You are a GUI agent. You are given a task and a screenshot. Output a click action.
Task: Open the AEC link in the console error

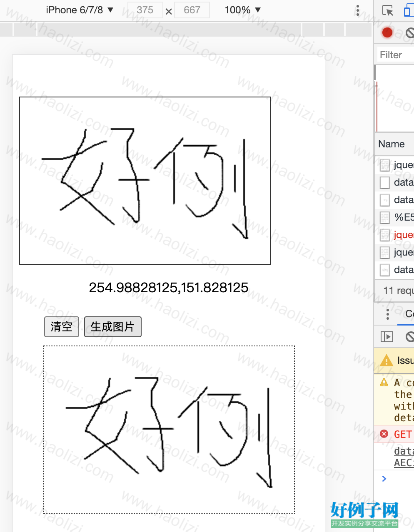[x=404, y=463]
